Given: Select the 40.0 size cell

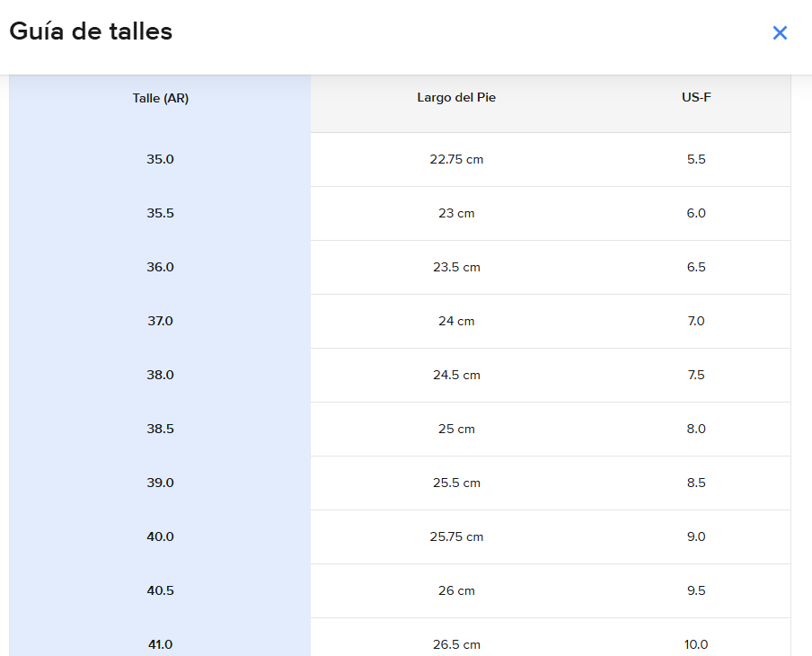Looking at the screenshot, I should coord(160,536).
